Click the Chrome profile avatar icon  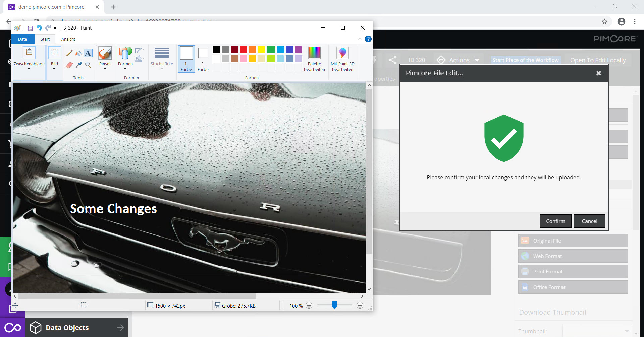[x=621, y=22]
